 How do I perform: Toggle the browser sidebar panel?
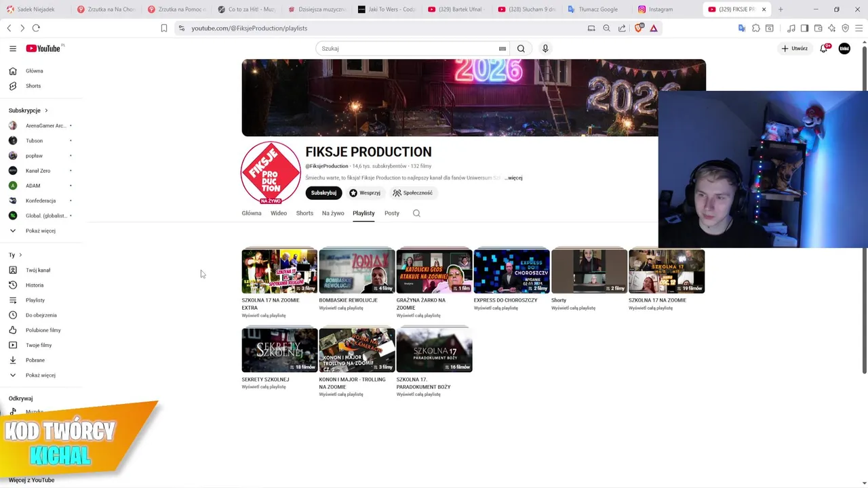tap(804, 28)
